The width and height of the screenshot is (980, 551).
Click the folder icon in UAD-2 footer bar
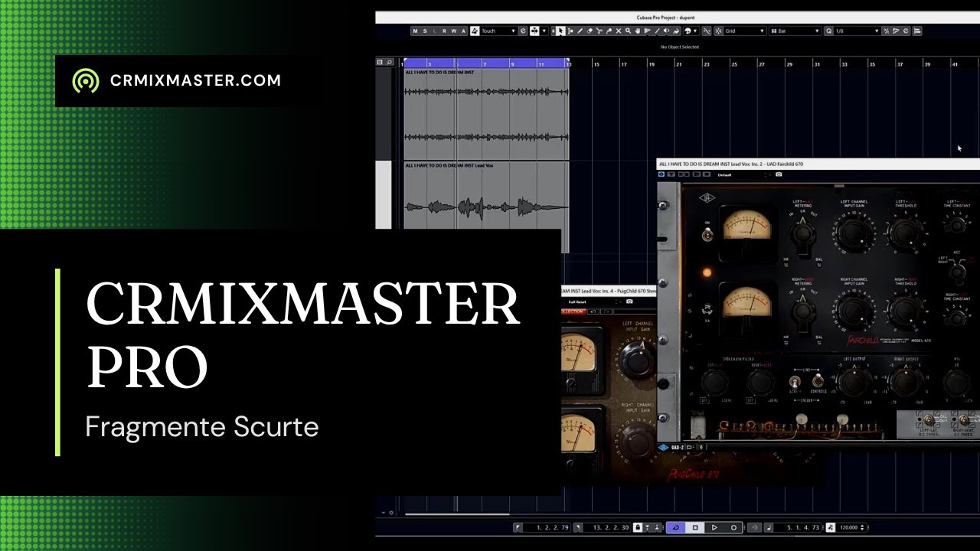pyautogui.click(x=689, y=447)
